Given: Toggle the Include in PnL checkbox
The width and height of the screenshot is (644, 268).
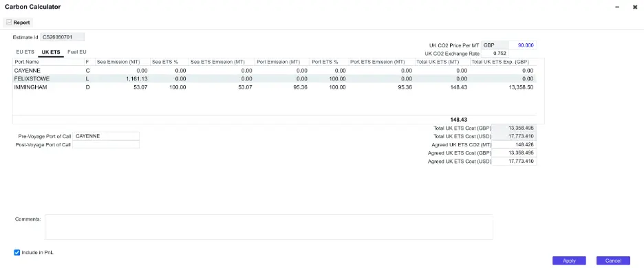Looking at the screenshot, I should (x=17, y=252).
